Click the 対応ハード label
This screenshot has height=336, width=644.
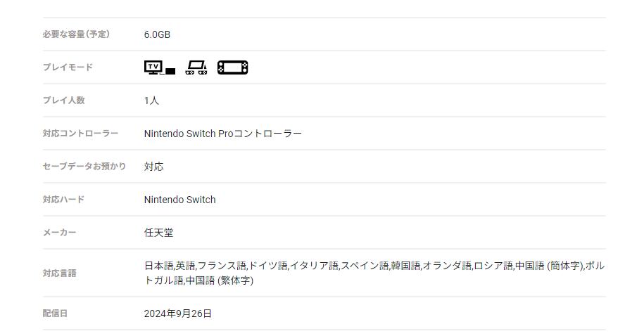[x=63, y=200]
